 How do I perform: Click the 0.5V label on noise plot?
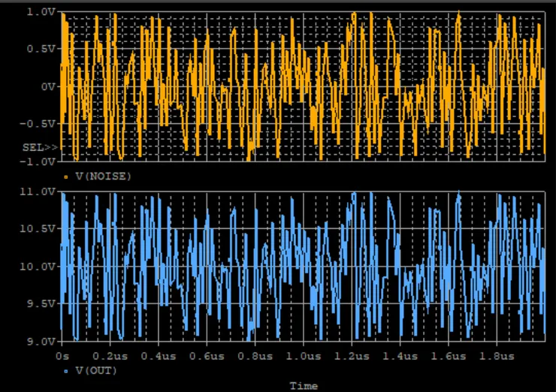41,49
